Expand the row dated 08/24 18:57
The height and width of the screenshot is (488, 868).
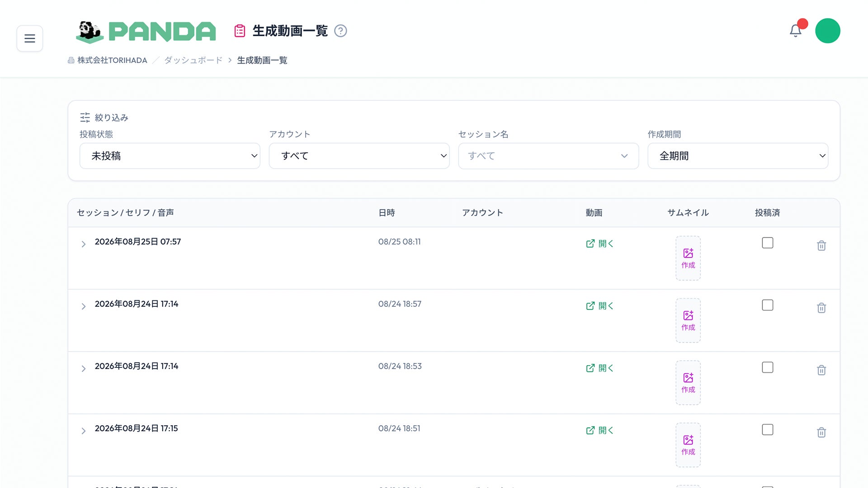click(x=83, y=306)
